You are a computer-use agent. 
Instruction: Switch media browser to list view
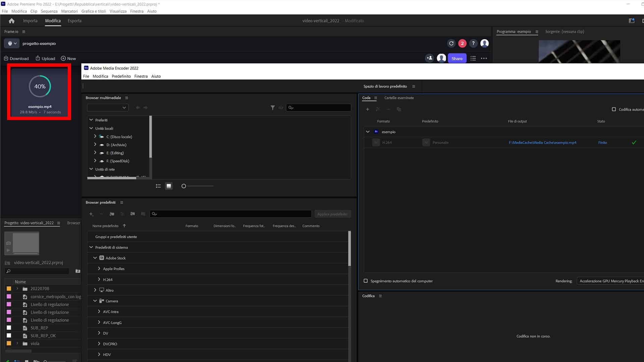pyautogui.click(x=158, y=186)
